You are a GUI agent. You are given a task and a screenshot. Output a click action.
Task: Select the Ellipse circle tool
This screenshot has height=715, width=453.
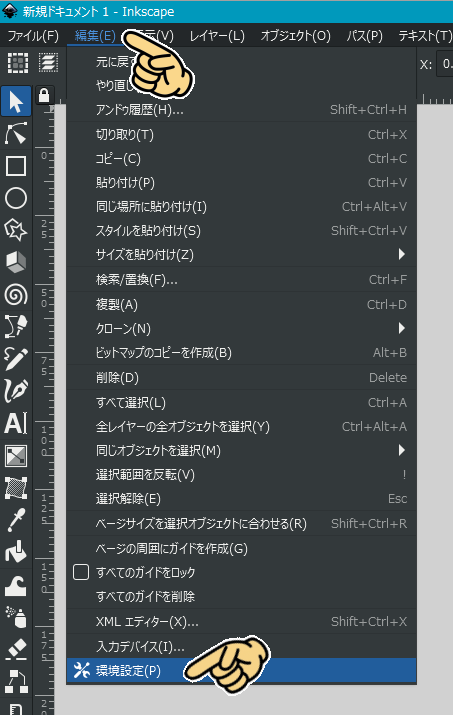click(x=16, y=198)
